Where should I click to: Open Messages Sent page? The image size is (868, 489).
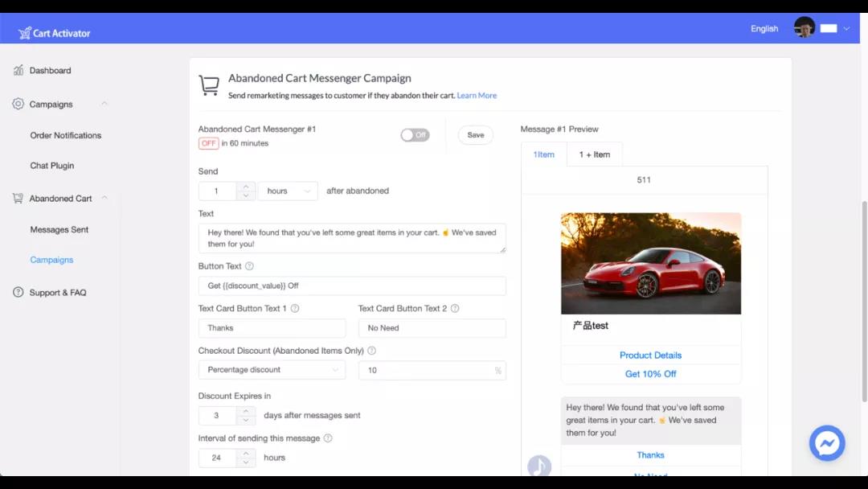59,229
